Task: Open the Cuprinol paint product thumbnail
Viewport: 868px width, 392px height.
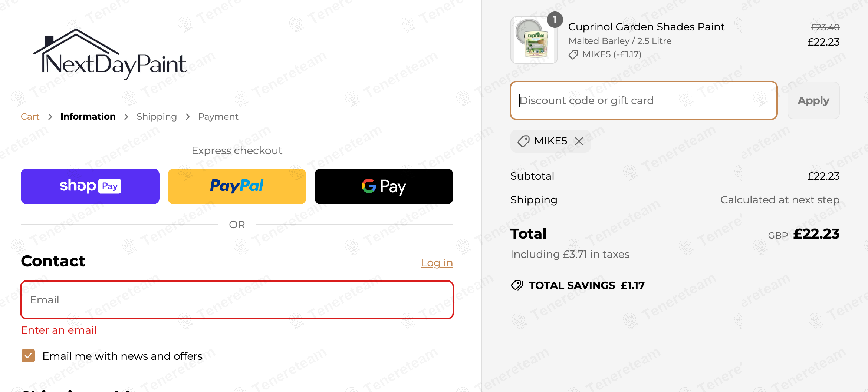Action: click(x=534, y=41)
